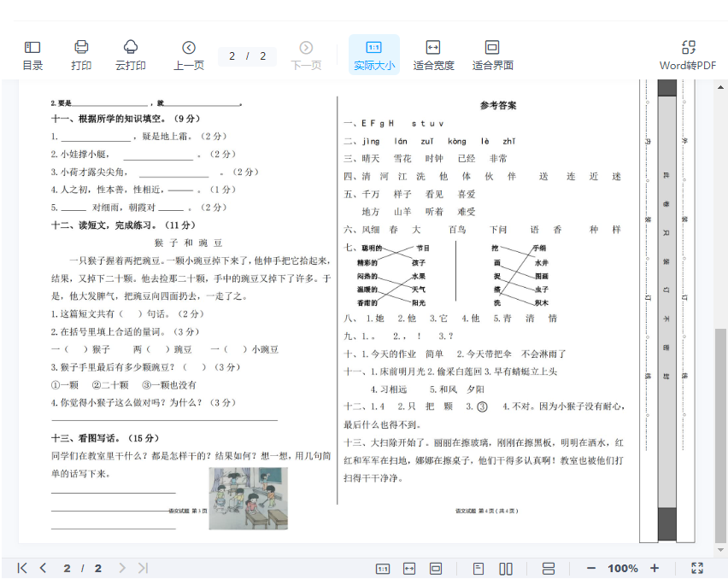The image size is (728, 579).
Task: Select two-page layout in status bar
Action: tap(506, 568)
